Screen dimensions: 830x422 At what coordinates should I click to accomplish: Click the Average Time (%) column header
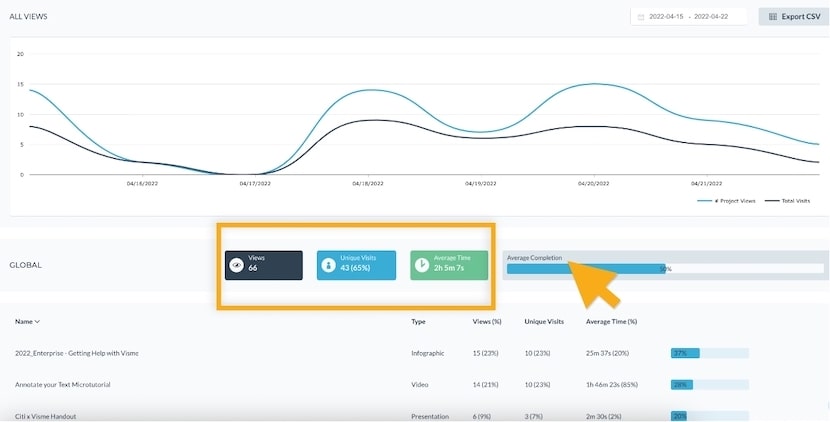click(x=611, y=322)
